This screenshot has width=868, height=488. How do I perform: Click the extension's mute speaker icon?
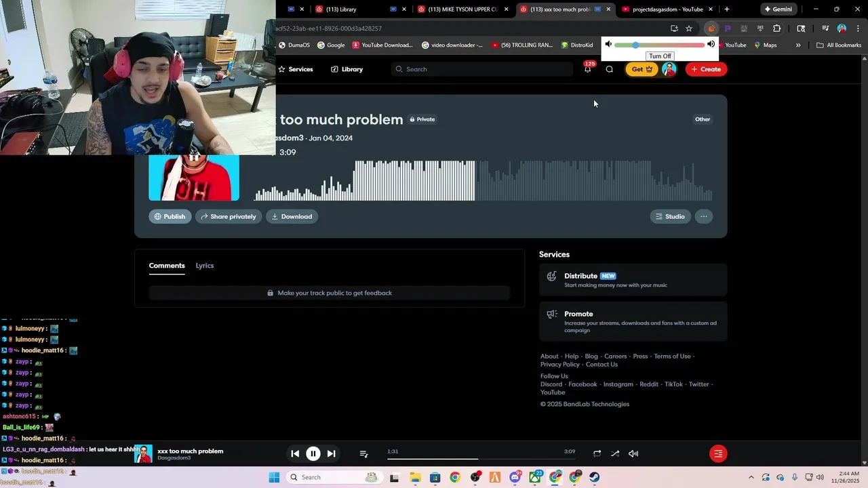[x=608, y=45]
